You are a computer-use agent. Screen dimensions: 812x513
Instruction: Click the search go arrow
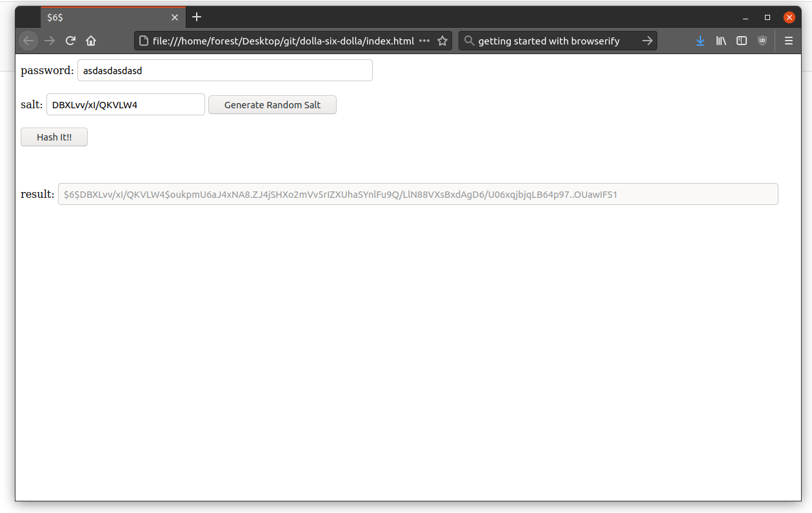pos(647,41)
